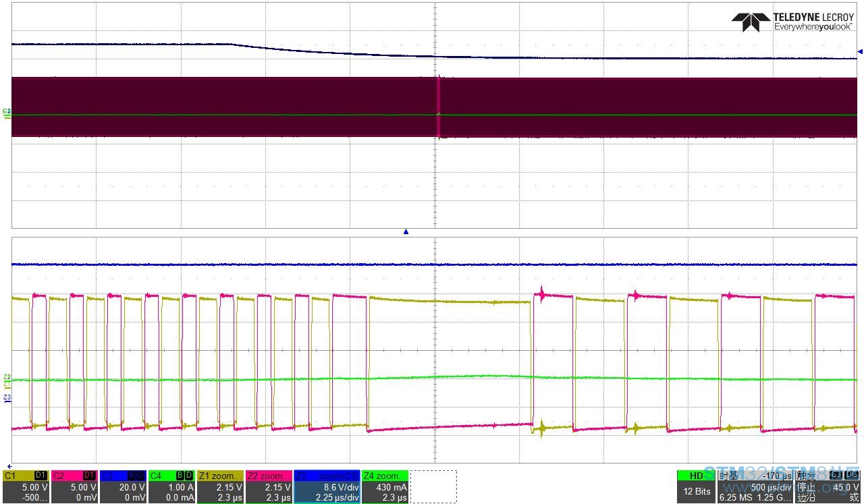Click the blue trigger delay triangle marker

coord(406,231)
